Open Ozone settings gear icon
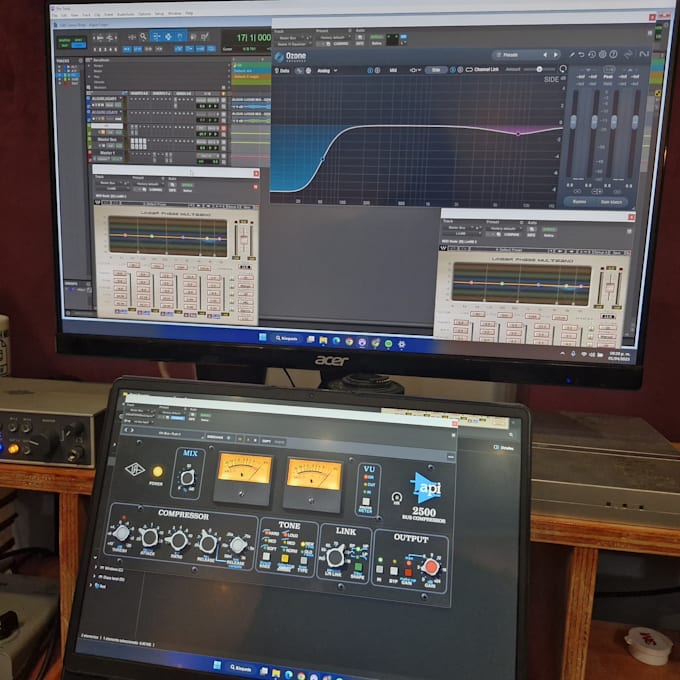Screen dimensions: 680x680 point(602,55)
